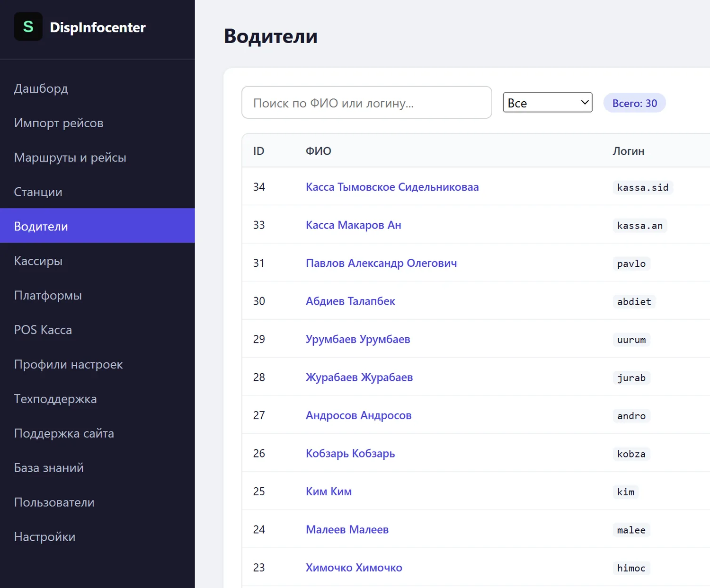
Task: Click the Всего: 30 badge
Action: click(635, 103)
